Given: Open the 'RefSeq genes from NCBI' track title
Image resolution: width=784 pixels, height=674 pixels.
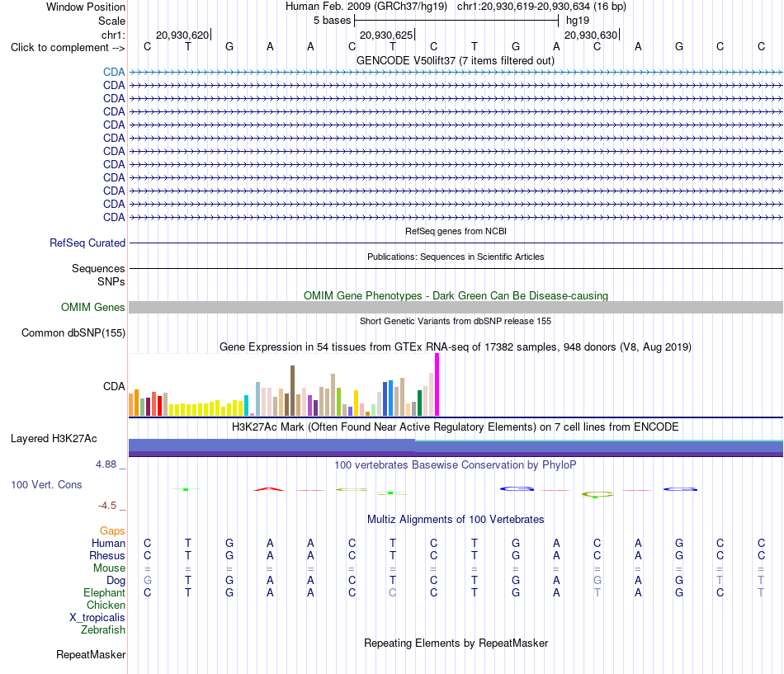Looking at the screenshot, I should [456, 231].
